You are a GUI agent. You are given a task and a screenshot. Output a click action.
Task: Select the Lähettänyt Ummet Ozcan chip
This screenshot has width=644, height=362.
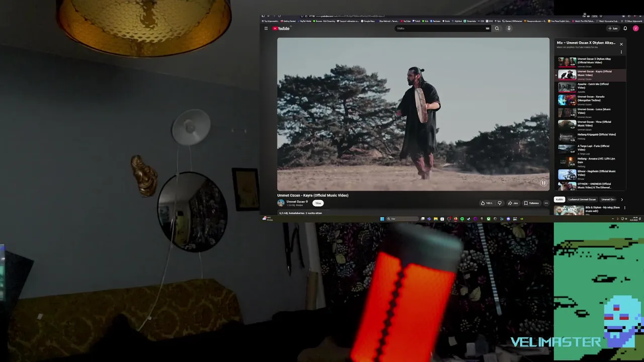coord(582,200)
